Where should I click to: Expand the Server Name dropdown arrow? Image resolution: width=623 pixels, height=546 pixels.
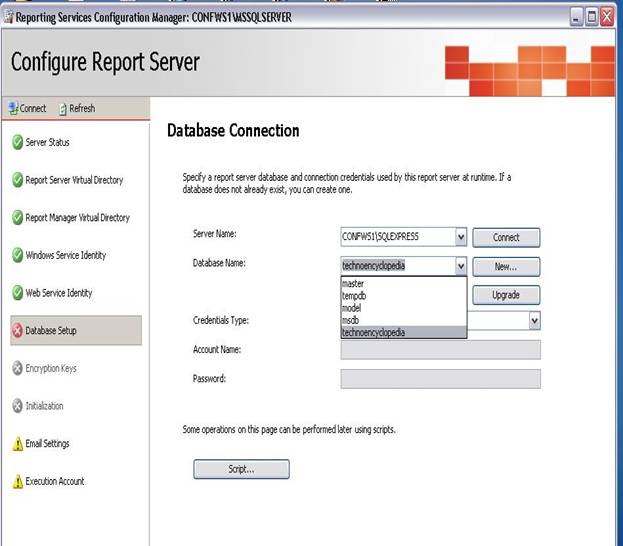tap(460, 237)
